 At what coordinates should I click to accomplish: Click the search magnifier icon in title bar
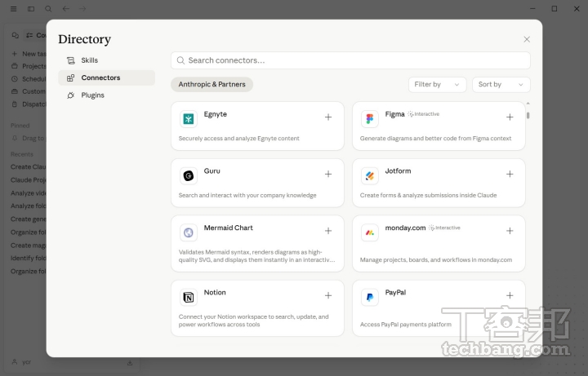48,9
